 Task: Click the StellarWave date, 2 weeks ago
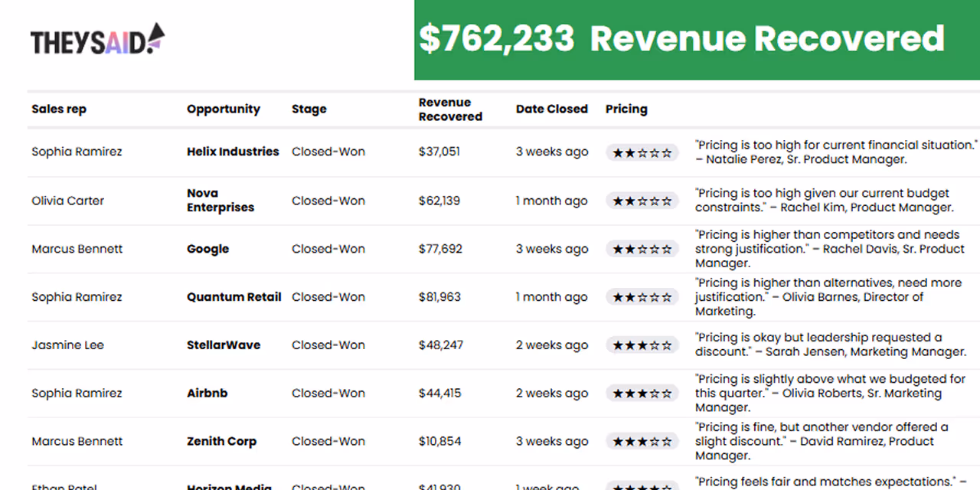pyautogui.click(x=552, y=345)
